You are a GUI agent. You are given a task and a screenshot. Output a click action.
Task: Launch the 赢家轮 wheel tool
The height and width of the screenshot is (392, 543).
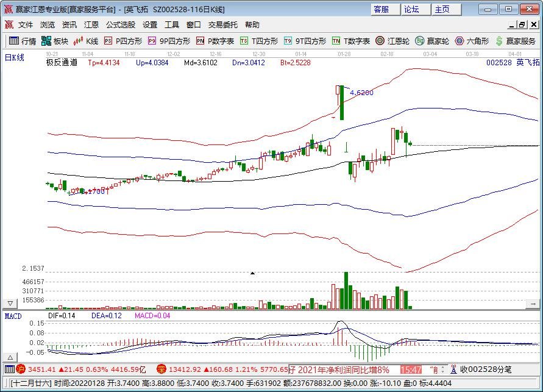click(x=432, y=41)
